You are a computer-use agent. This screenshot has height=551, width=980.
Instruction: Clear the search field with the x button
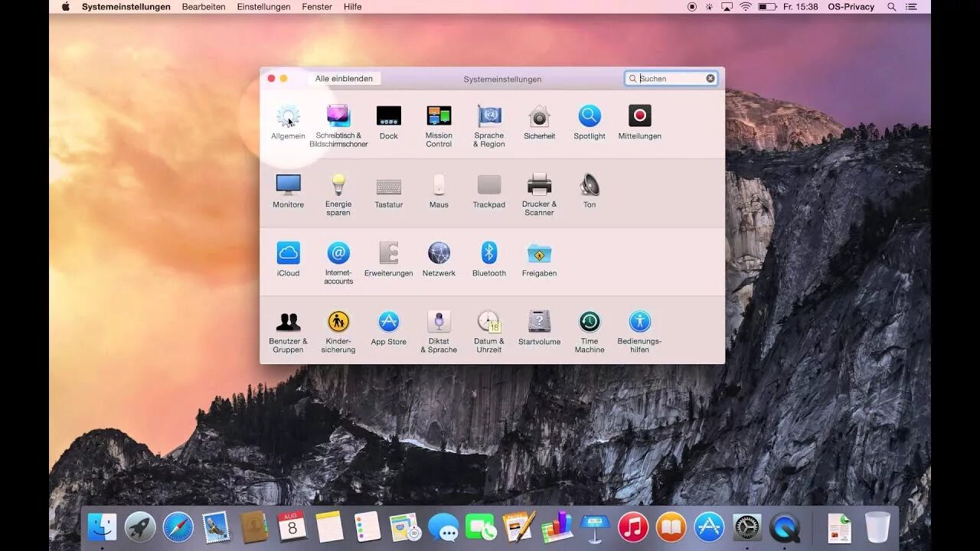point(710,78)
